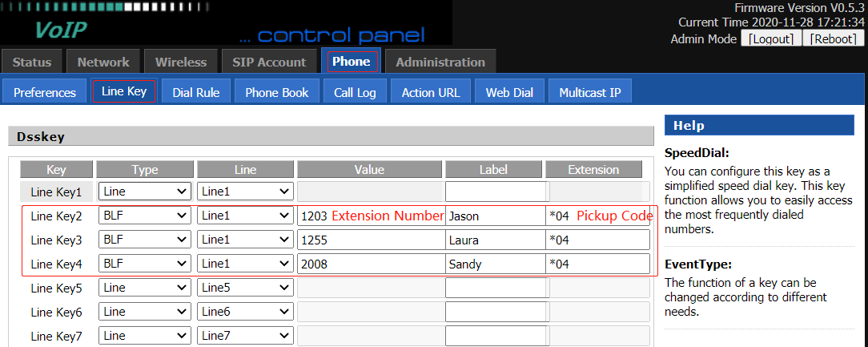Open the Status tab

click(32, 62)
